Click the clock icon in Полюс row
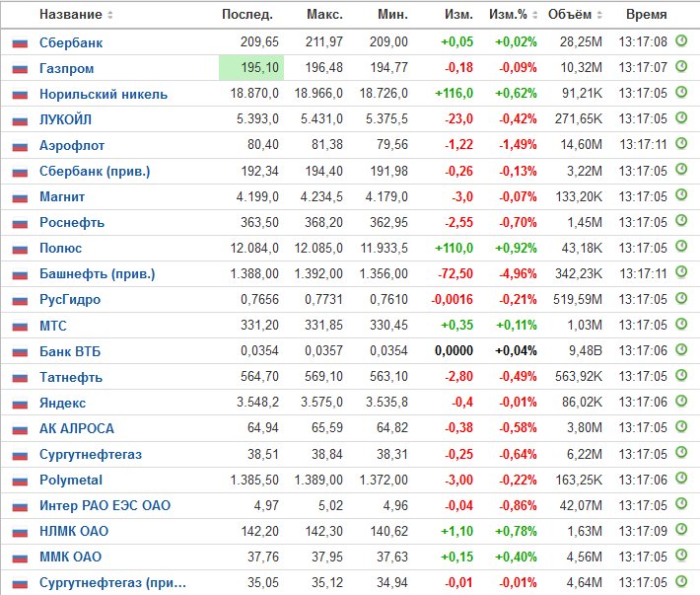The image size is (700, 595). (x=681, y=246)
